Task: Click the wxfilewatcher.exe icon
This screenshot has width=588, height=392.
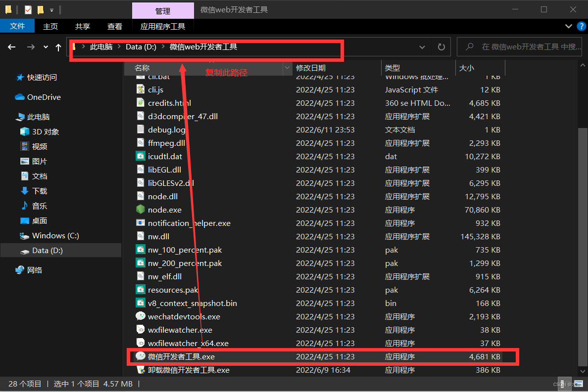Action: (141, 330)
